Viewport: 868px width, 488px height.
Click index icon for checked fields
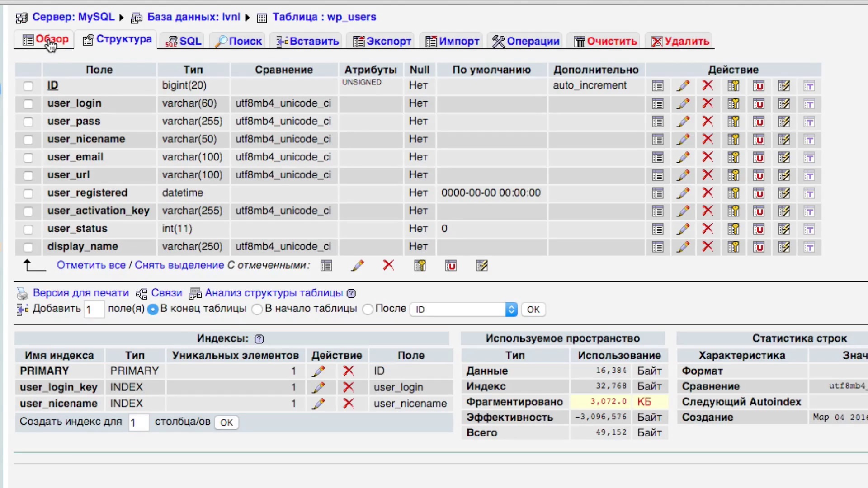point(482,266)
